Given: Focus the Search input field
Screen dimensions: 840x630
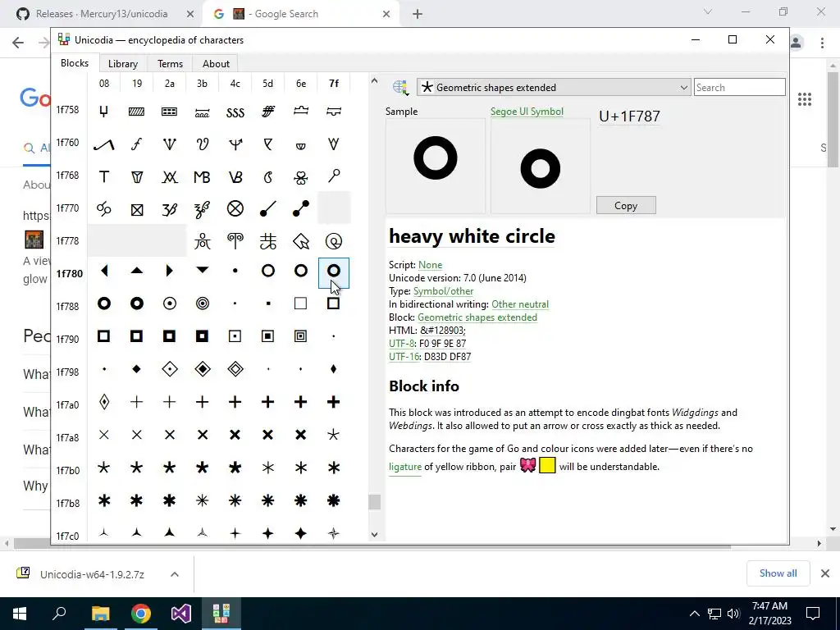Looking at the screenshot, I should tap(739, 87).
